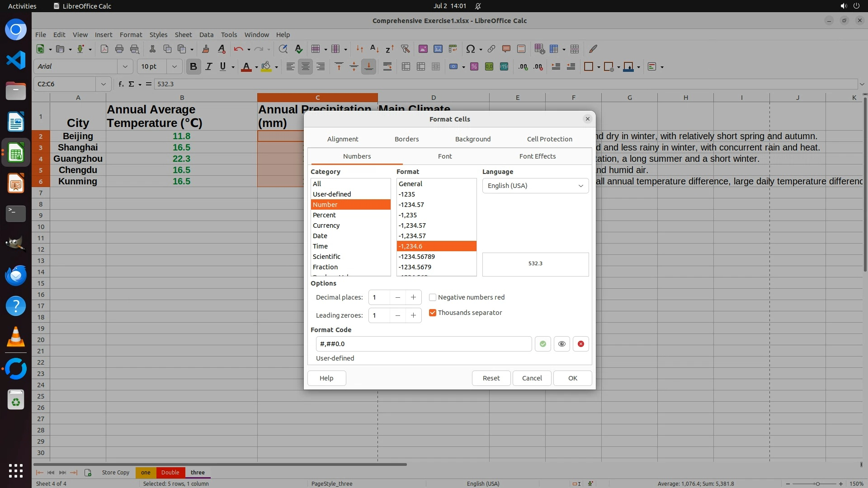Click the Print toolbar icon
868x488 pixels.
(119, 49)
